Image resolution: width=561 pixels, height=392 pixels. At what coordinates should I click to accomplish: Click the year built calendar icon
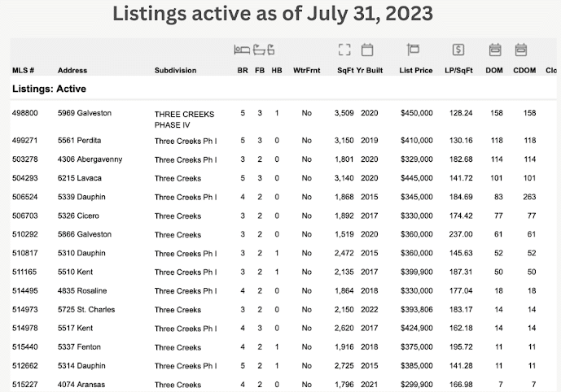pos(367,50)
